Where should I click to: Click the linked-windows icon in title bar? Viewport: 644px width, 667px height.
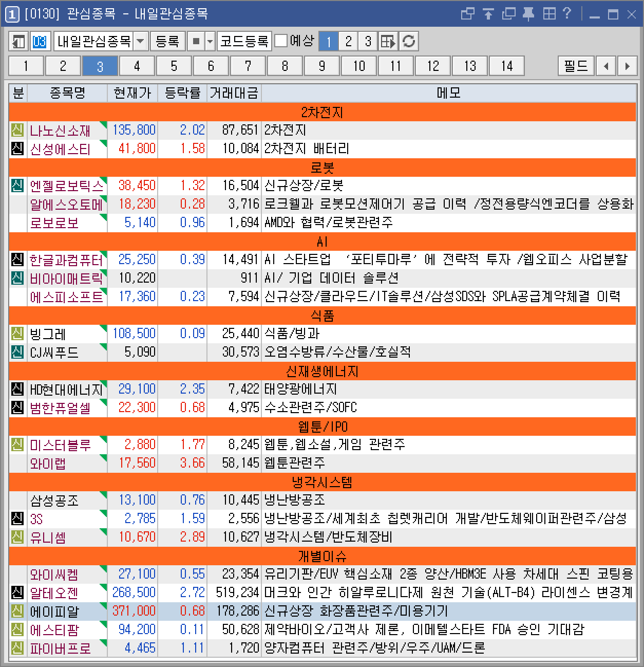pos(467,14)
